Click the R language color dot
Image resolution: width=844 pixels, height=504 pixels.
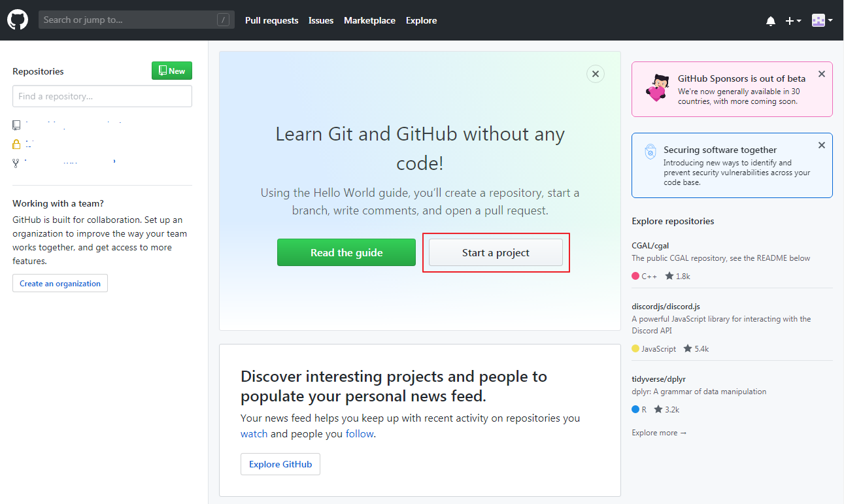coord(635,409)
